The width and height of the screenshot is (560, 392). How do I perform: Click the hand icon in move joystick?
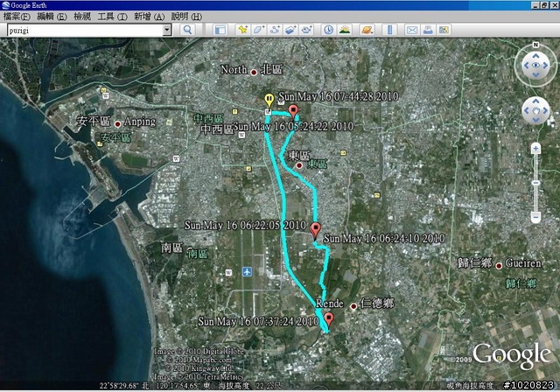(535, 110)
